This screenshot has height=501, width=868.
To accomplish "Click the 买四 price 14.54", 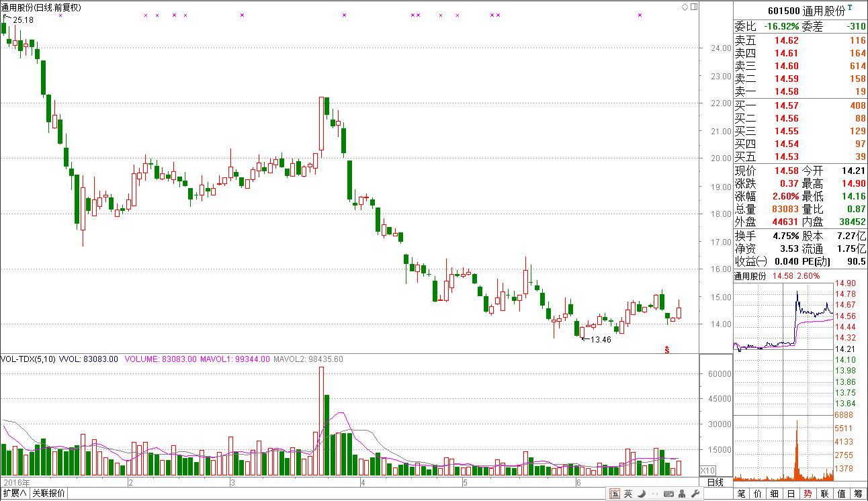I will pyautogui.click(x=787, y=144).
